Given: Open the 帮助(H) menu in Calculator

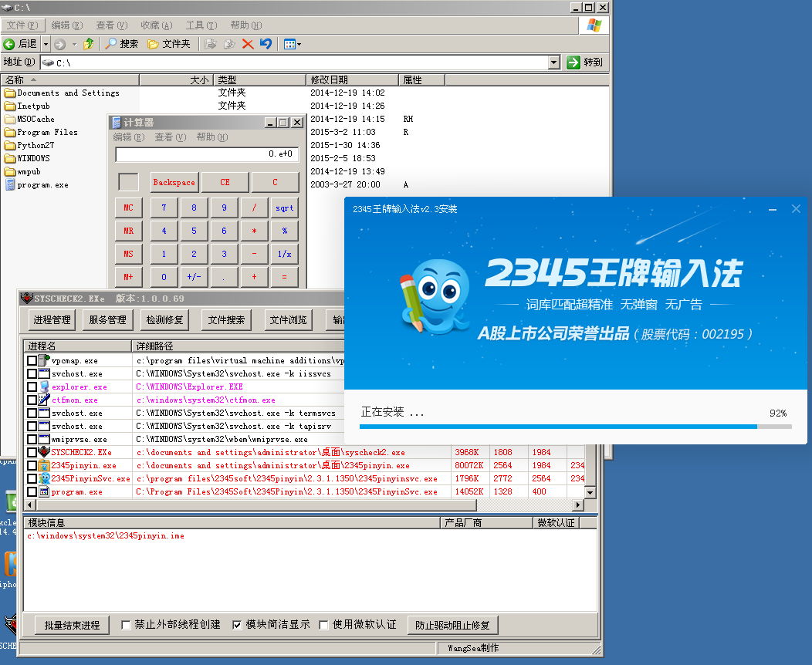Looking at the screenshot, I should click(211, 137).
